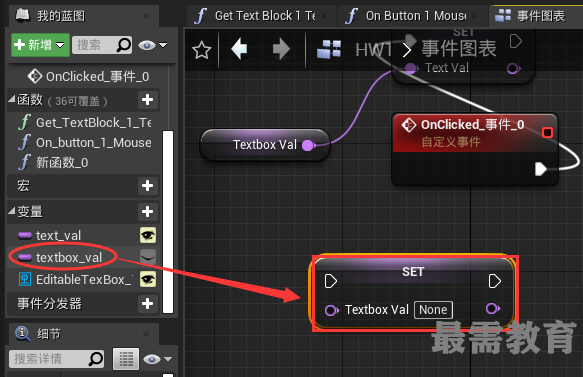Viewport: 583px width, 377px height.
Task: Click the Text Val output pin on upper SET node
Action: [x=514, y=68]
